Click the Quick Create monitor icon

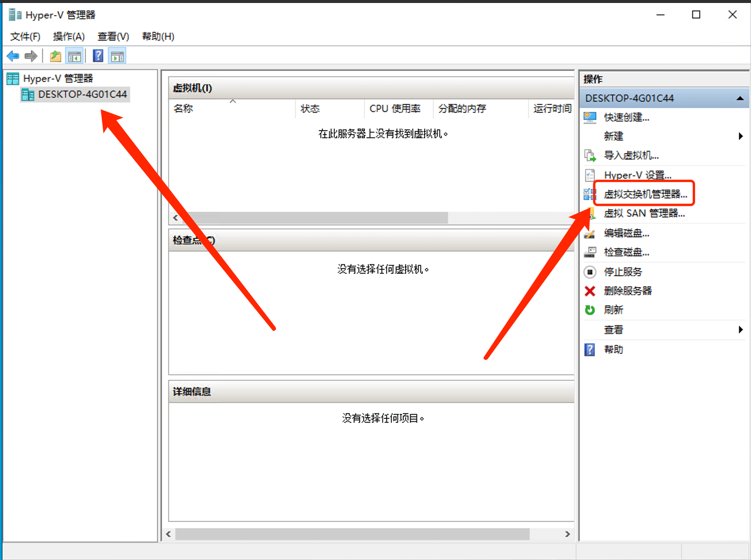tap(590, 117)
